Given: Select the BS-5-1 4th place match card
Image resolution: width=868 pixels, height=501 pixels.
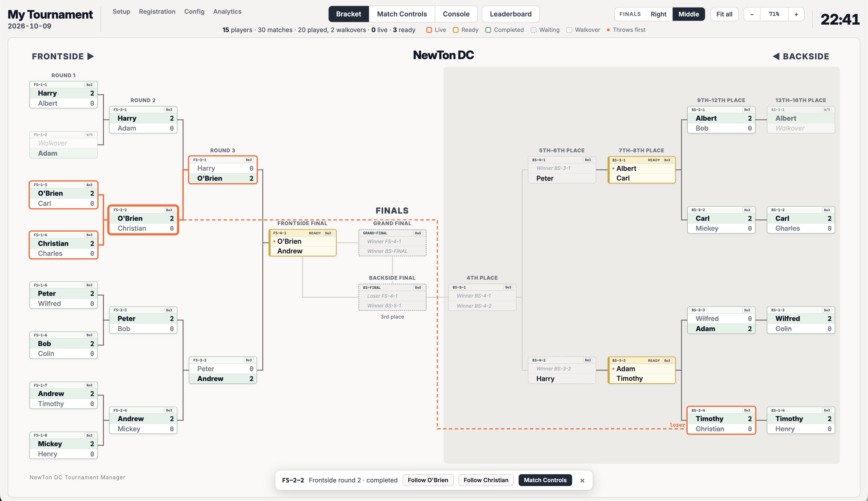Looking at the screenshot, I should click(x=482, y=297).
